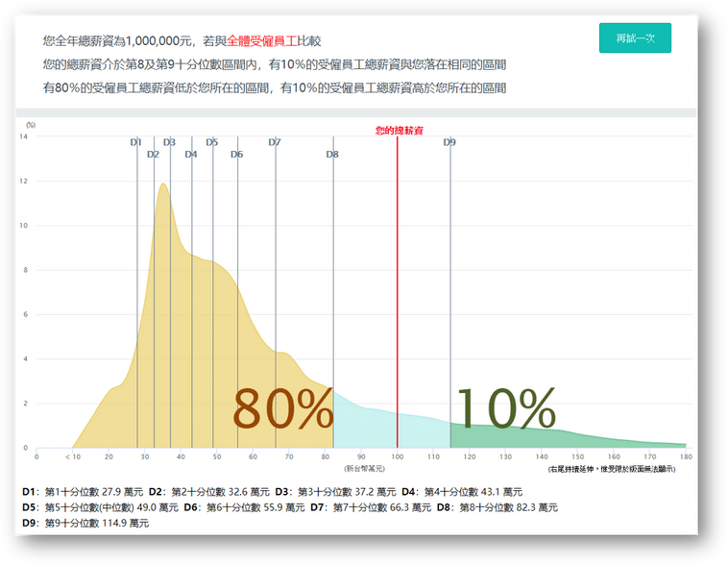
Task: Click the 180 tick on the x-axis
Action: (684, 457)
